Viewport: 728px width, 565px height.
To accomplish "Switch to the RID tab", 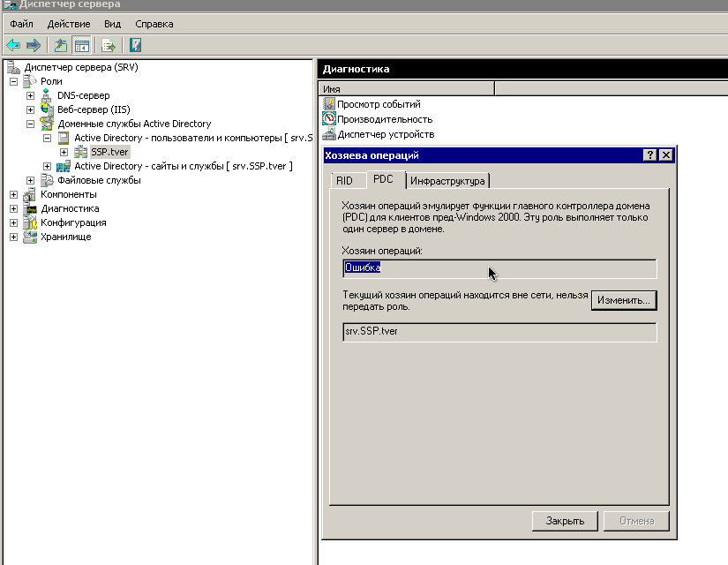I will tap(344, 181).
